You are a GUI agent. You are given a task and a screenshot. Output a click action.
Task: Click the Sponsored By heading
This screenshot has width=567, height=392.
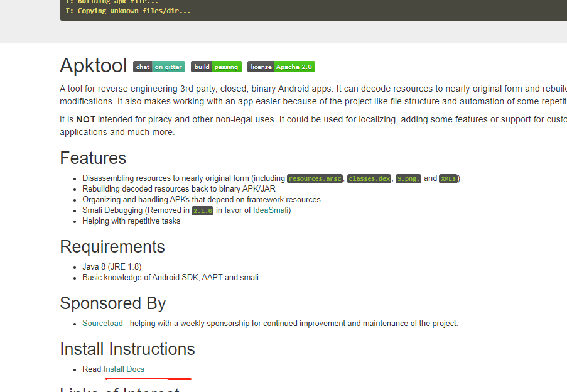pos(112,303)
